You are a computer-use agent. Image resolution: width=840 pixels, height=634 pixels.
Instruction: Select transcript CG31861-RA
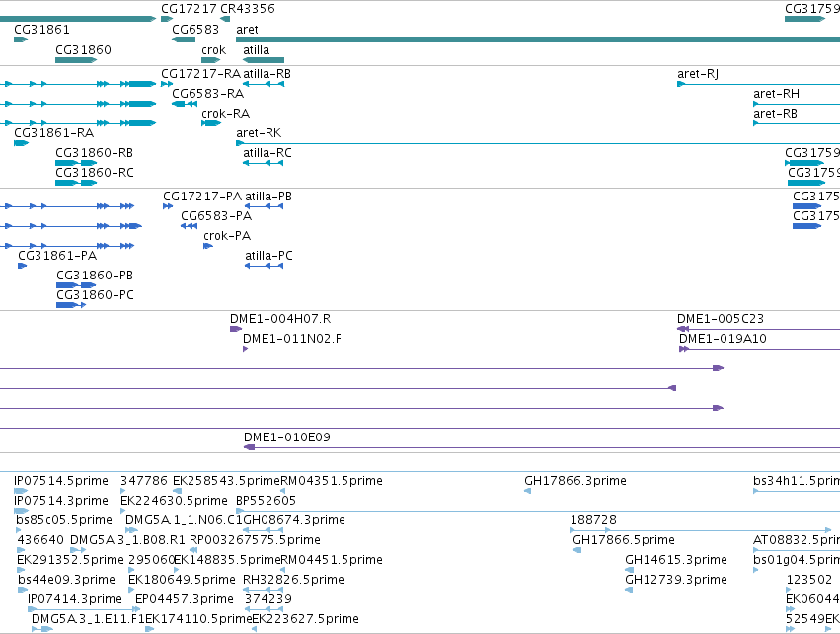[53, 133]
